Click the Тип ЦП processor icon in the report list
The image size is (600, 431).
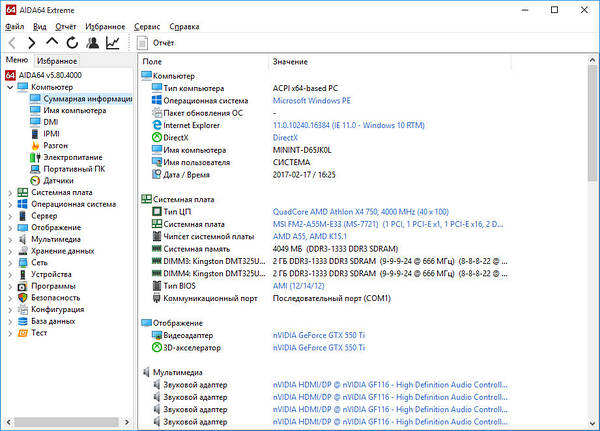[x=157, y=212]
